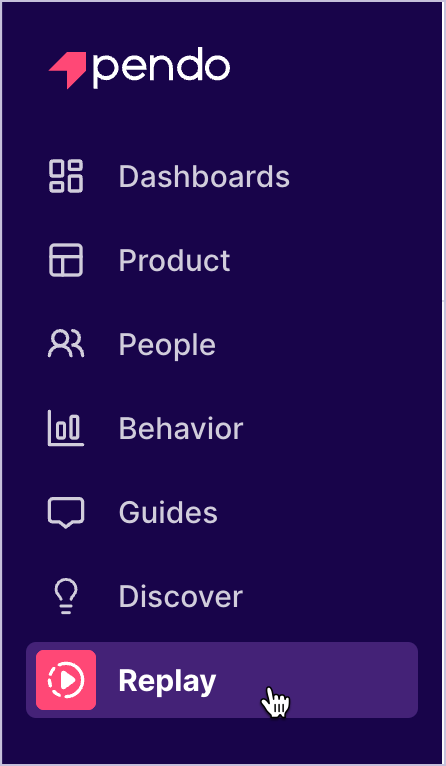This screenshot has width=446, height=766.
Task: Open Dashboards via its grid icon
Action: 66,176
